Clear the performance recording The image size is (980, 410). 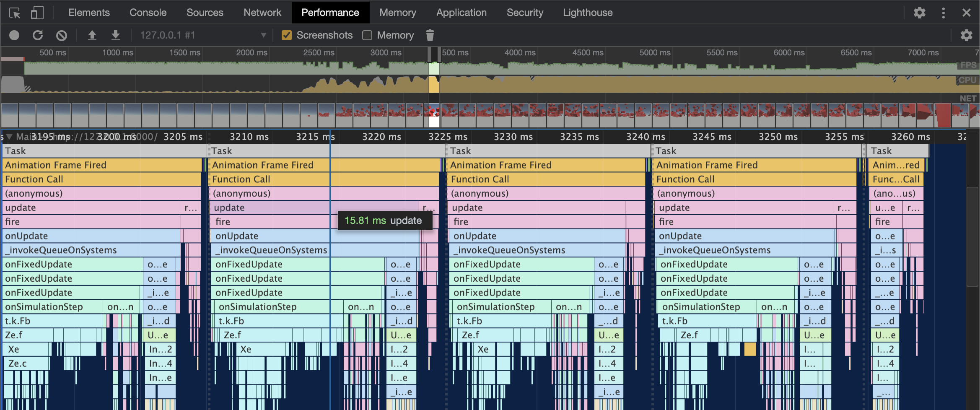[x=62, y=35]
